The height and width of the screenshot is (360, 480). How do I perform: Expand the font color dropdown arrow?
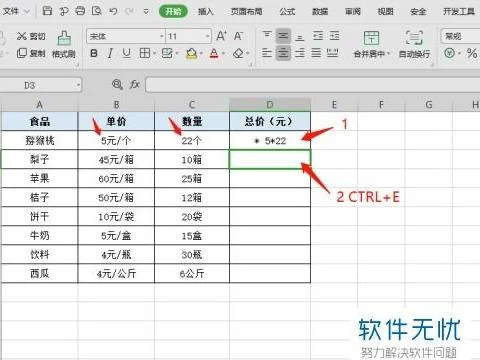[224, 53]
